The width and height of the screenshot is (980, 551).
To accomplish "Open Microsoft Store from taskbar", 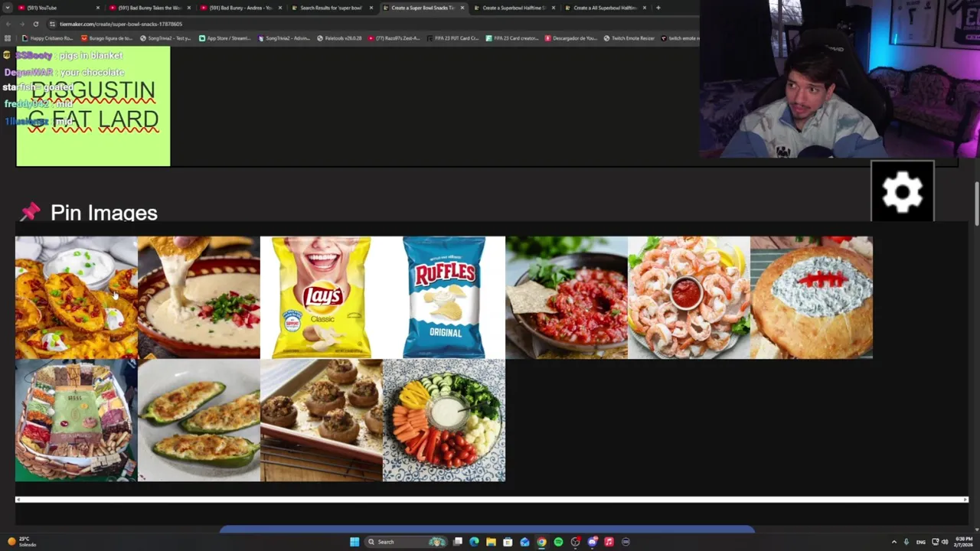I will pos(508,542).
